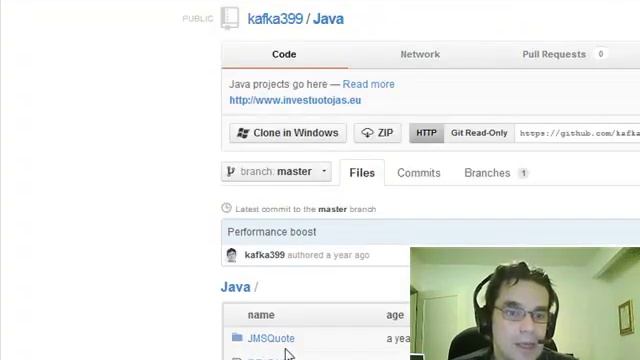
Task: Click the Pull Requests count badge
Action: (600, 54)
